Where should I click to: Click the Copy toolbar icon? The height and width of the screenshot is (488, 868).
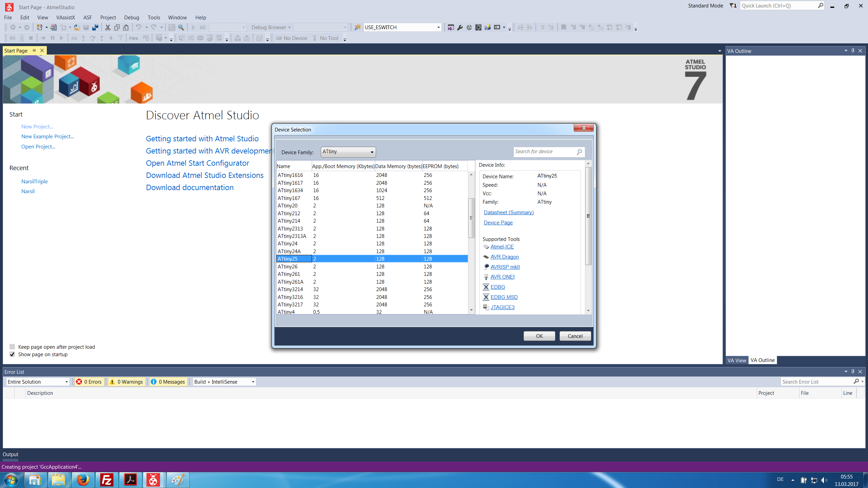click(117, 27)
